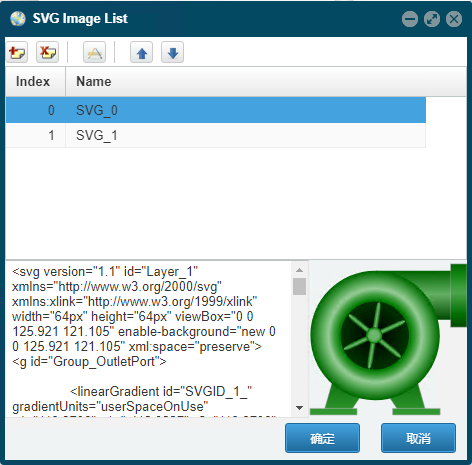Image resolution: width=472 pixels, height=465 pixels.
Task: Click the green pump preview image
Action: [388, 339]
